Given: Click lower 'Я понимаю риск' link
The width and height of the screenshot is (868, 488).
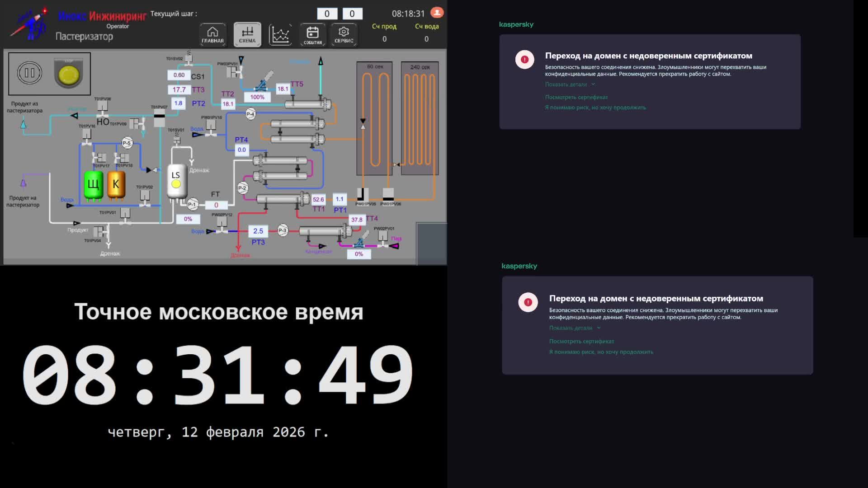Looking at the screenshot, I should coord(601,352).
